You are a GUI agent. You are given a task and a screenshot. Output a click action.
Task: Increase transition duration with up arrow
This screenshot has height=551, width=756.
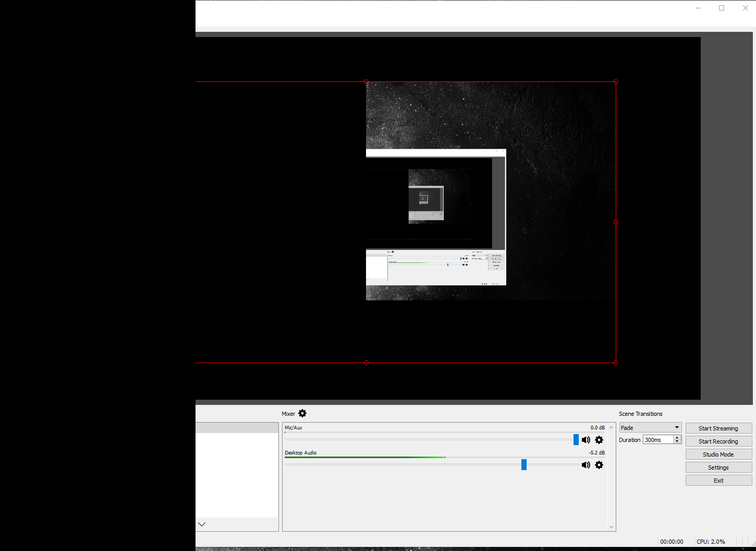pyautogui.click(x=677, y=438)
